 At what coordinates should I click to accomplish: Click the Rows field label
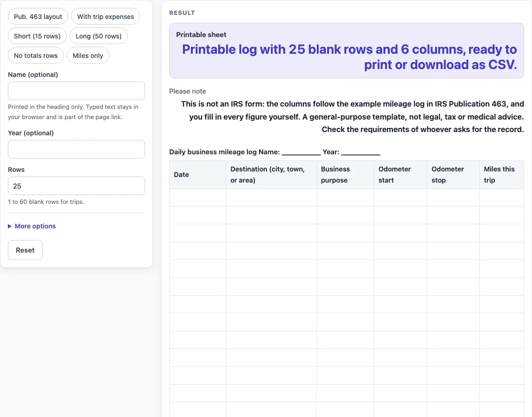point(16,170)
